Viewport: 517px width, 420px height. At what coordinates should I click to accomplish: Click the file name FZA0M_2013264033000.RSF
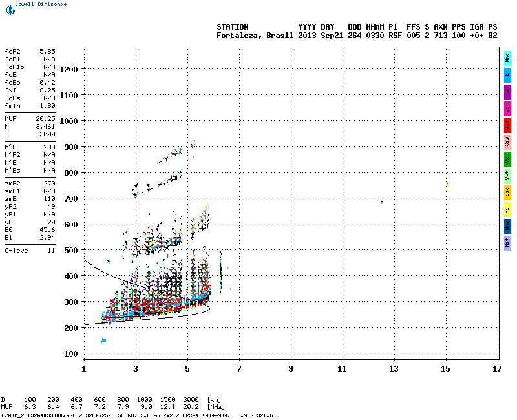(39, 415)
